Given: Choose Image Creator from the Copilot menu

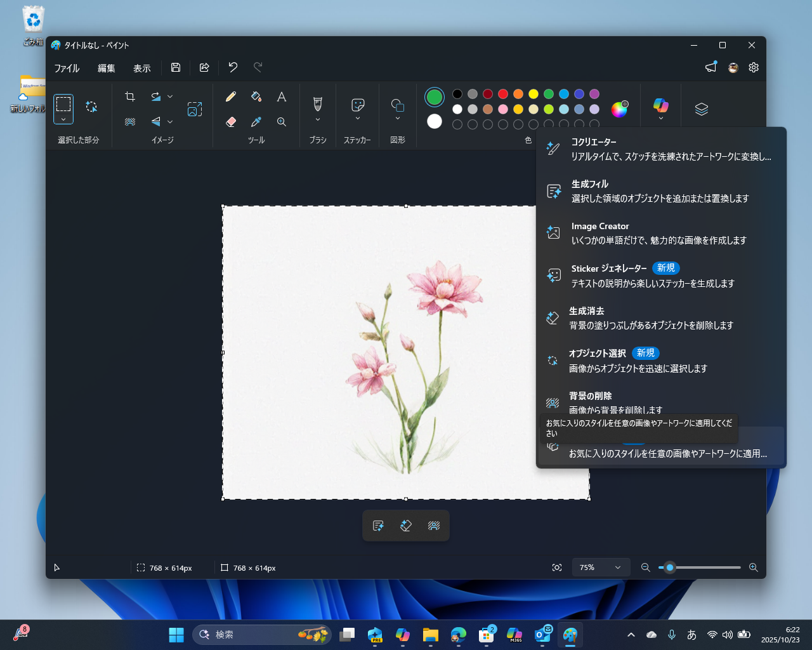Looking at the screenshot, I should [599, 233].
